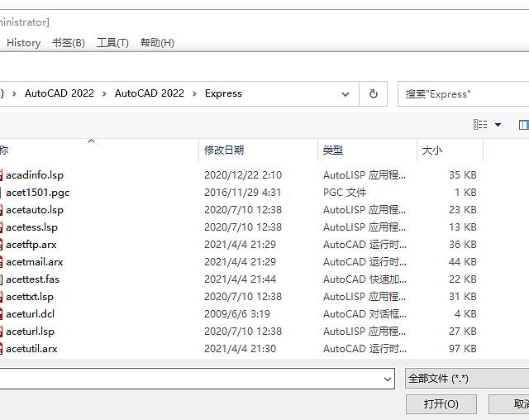Click the aceturl.dcl file icon
The width and height of the screenshot is (529, 420).
click(x=2, y=314)
